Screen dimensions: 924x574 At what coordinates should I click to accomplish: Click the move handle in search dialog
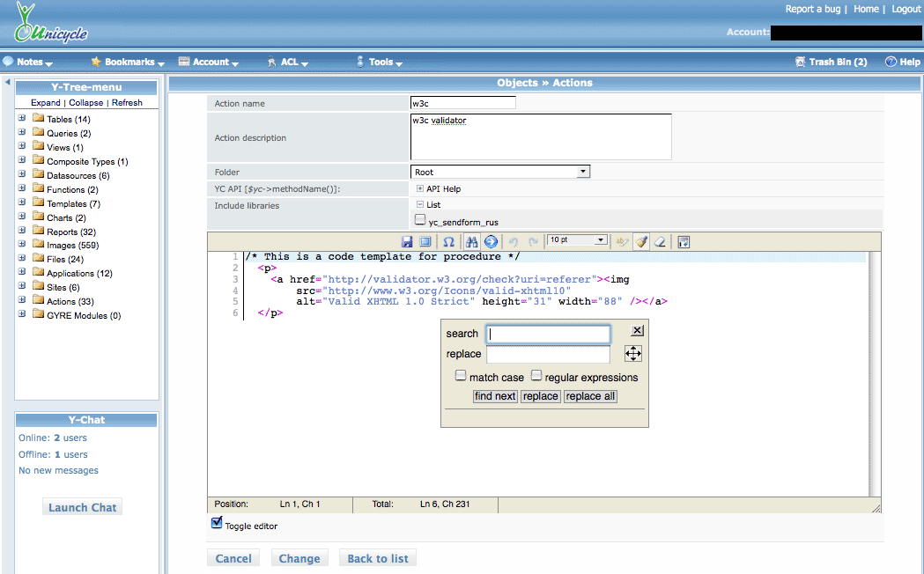(x=633, y=353)
